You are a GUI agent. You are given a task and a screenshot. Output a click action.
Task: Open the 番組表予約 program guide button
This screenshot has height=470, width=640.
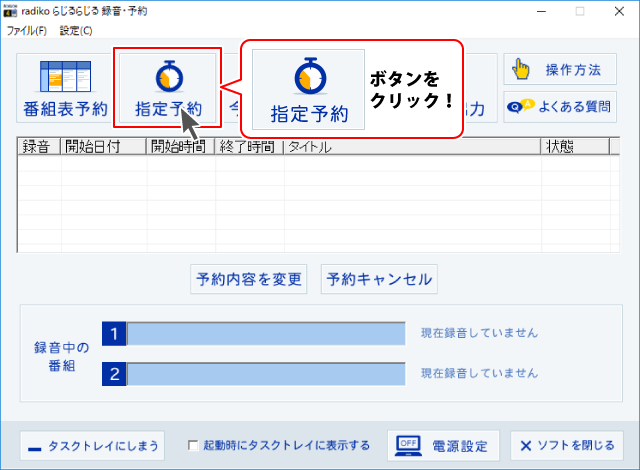point(64,88)
